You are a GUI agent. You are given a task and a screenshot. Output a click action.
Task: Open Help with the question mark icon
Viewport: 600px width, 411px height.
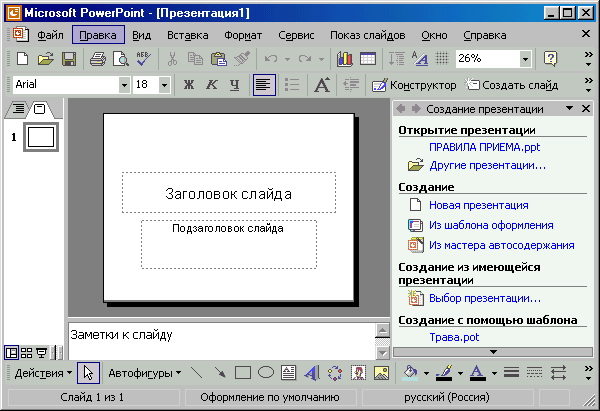tap(550, 59)
